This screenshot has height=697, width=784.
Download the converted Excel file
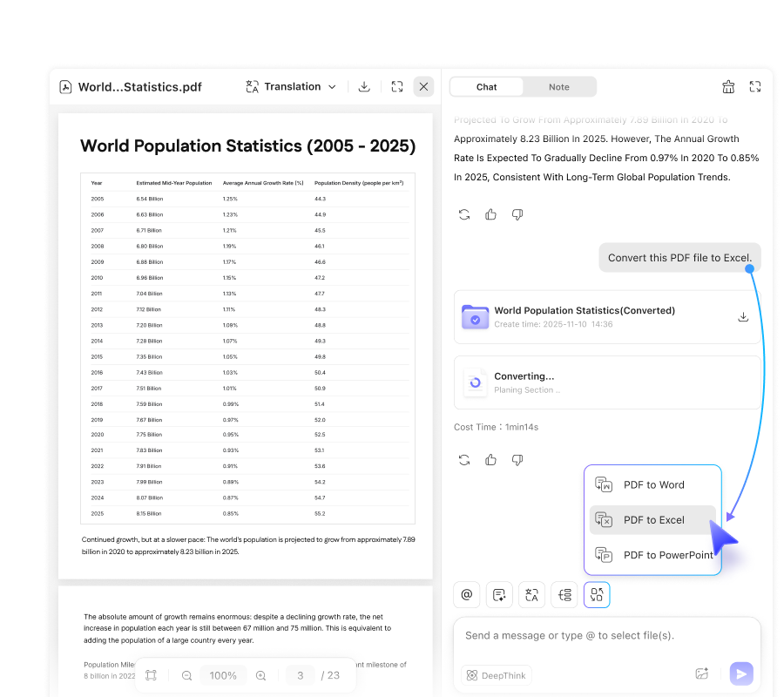pyautogui.click(x=742, y=316)
